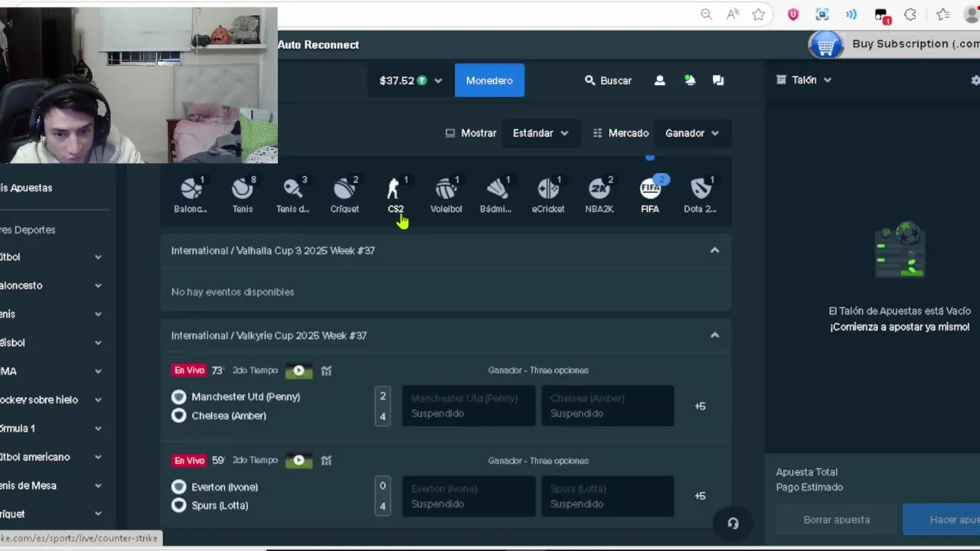Click suspended Manchester Utd (Penny) odds box
Viewport: 980px width, 551px height.
[469, 406]
